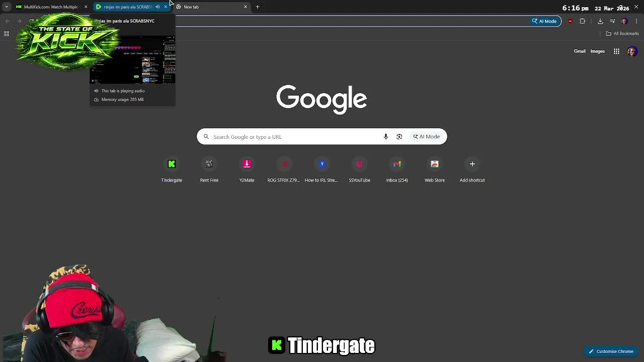Go back with the browser back arrow
Image resolution: width=644 pixels, height=362 pixels.
[x=7, y=21]
